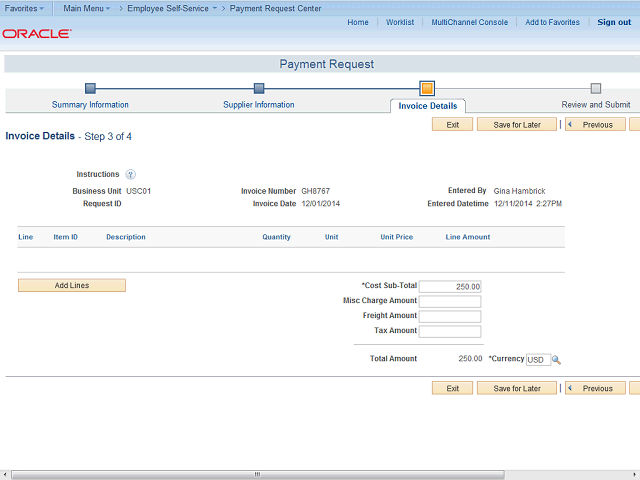Click the top Save for Later button
The height and width of the screenshot is (480, 640).
point(517,124)
